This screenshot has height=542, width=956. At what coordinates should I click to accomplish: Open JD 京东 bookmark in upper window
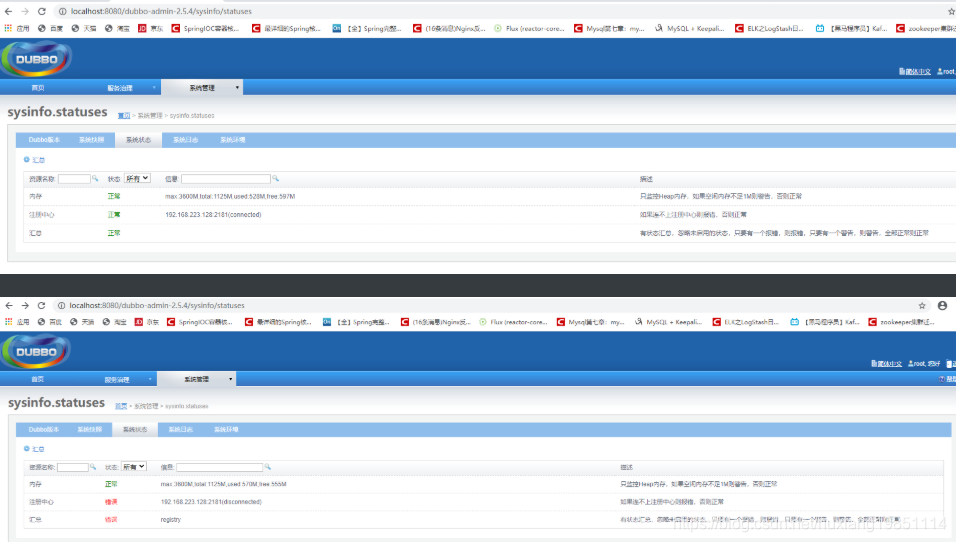click(151, 28)
